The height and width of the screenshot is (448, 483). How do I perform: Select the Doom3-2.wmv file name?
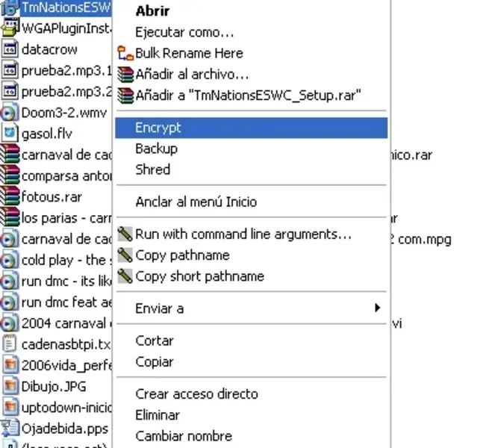tap(64, 113)
